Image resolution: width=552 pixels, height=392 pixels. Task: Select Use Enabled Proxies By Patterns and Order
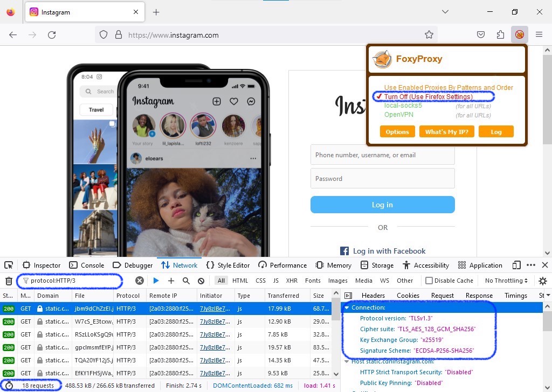pyautogui.click(x=448, y=88)
